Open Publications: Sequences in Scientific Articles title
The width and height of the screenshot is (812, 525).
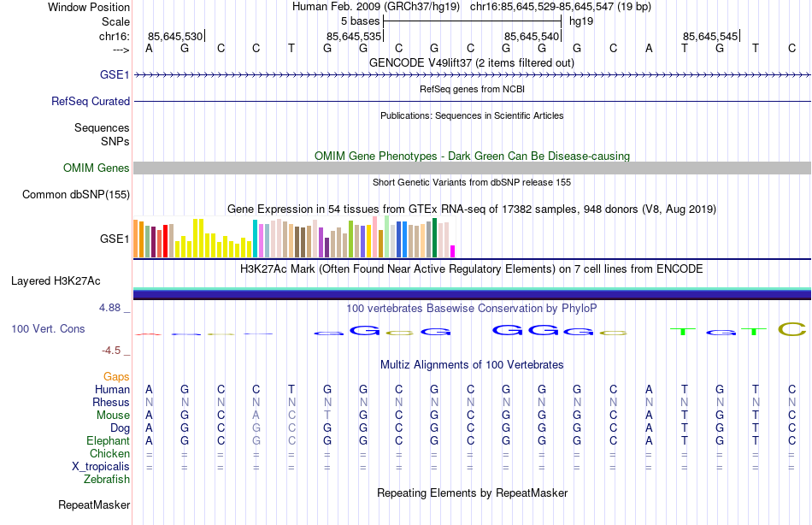point(472,115)
